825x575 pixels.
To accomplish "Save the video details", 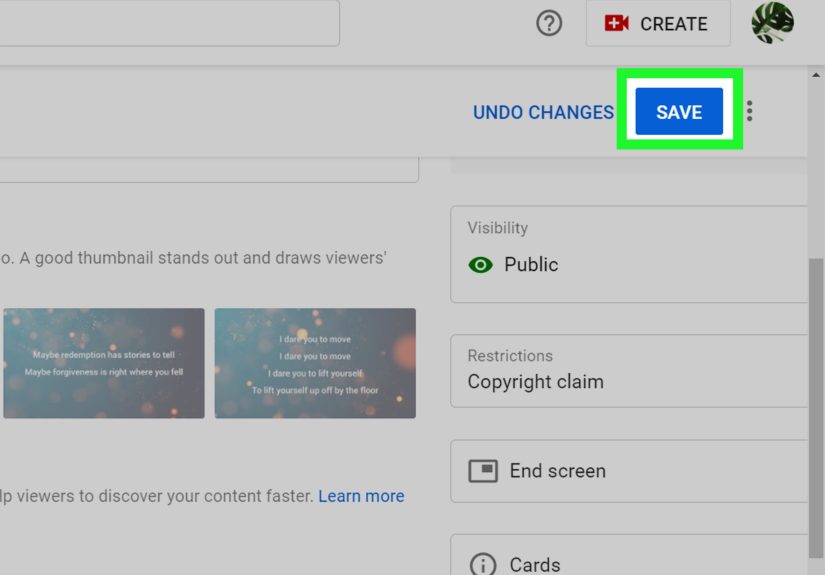I will [x=679, y=112].
